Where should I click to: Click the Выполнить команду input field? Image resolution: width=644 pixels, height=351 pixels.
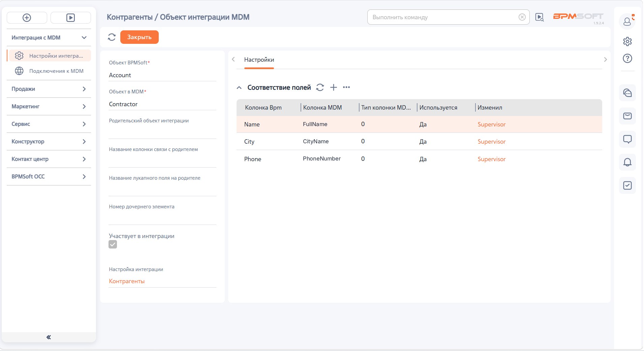pyautogui.click(x=443, y=17)
